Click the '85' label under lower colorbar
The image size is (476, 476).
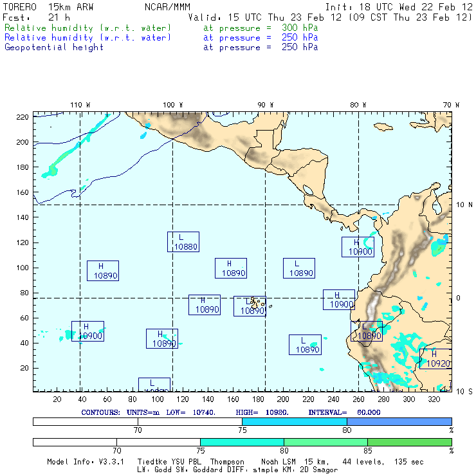point(368,450)
